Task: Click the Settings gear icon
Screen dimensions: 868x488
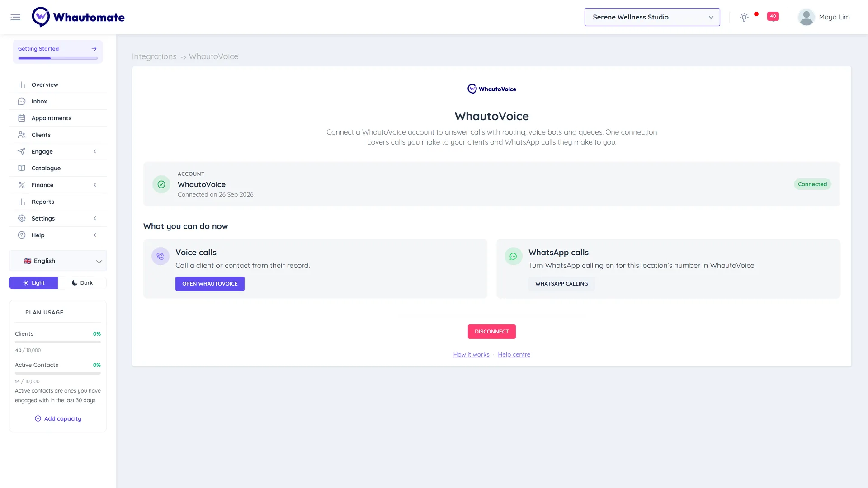Action: coord(22,218)
